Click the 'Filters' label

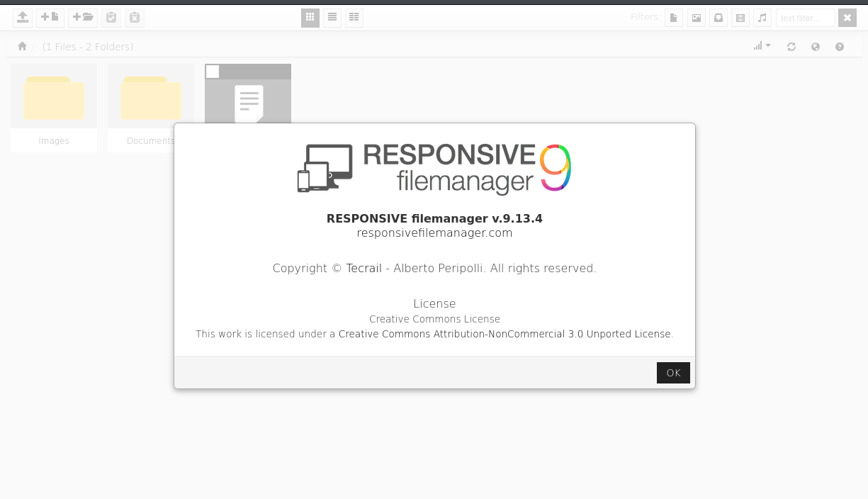click(644, 17)
